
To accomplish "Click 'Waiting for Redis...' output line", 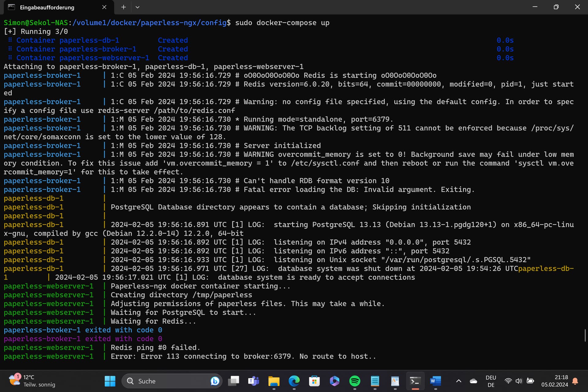I will (153, 321).
